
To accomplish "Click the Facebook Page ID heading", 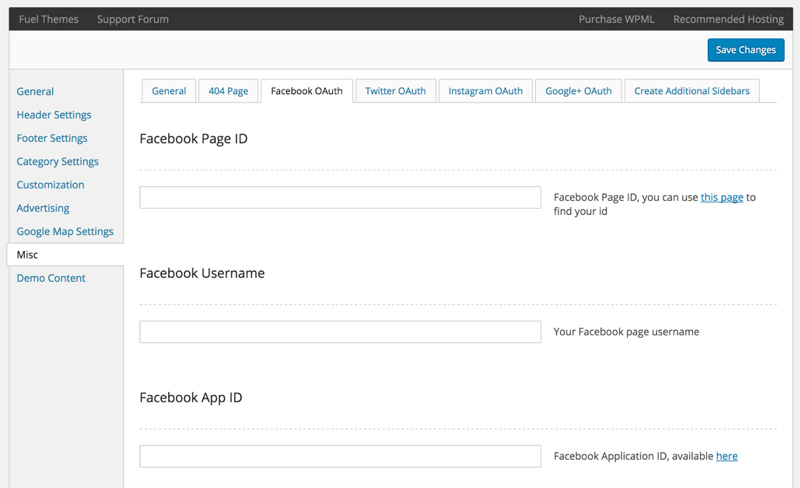I will pyautogui.click(x=193, y=139).
